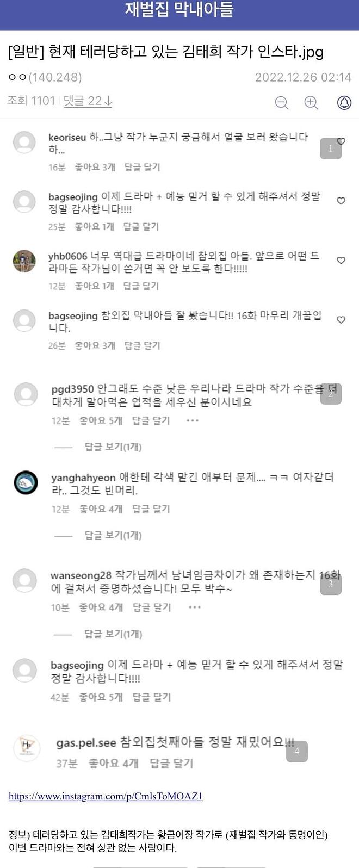Viewport: 359px width, 868px height.
Task: Jump to comments via 댓글 22 link
Action: point(88,101)
